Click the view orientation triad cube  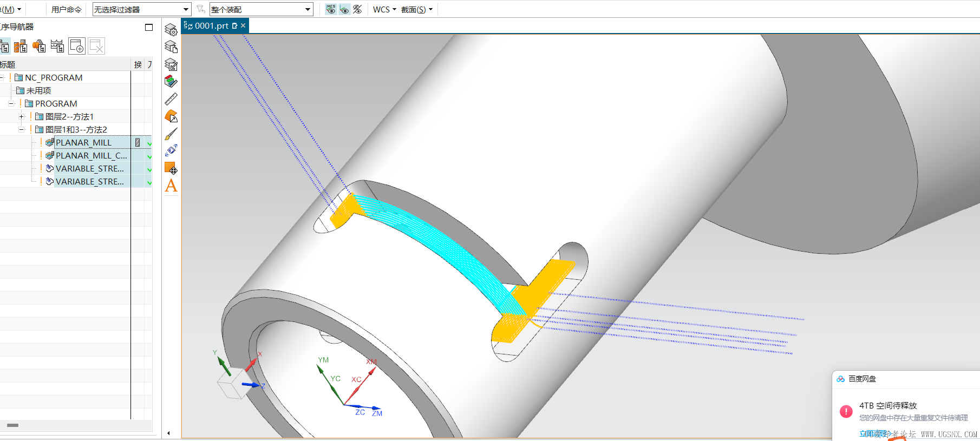pyautogui.click(x=233, y=383)
